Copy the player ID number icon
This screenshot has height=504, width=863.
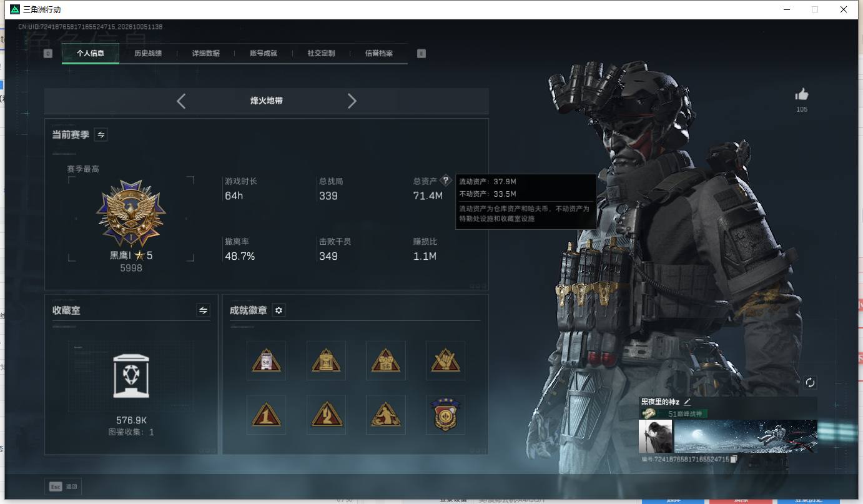(x=734, y=459)
